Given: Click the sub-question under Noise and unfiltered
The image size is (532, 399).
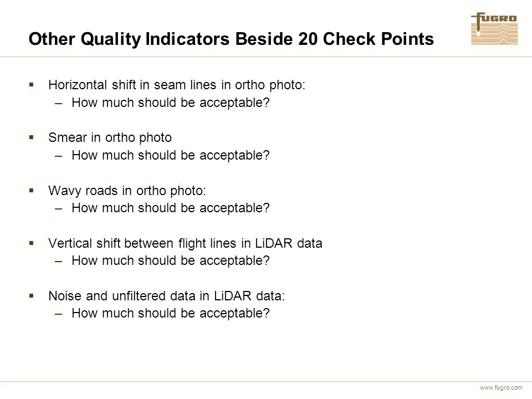Looking at the screenshot, I should tap(171, 313).
